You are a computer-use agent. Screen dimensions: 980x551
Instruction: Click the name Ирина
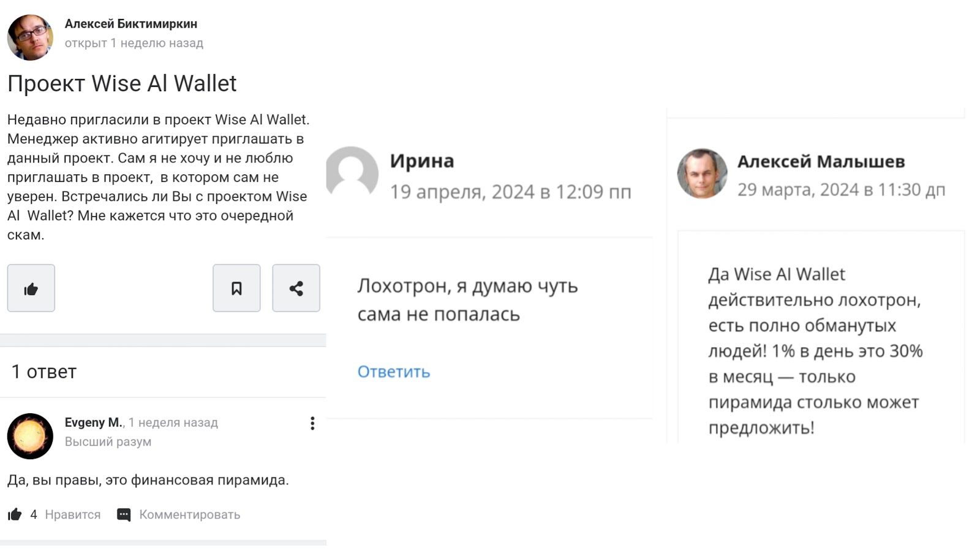422,161
